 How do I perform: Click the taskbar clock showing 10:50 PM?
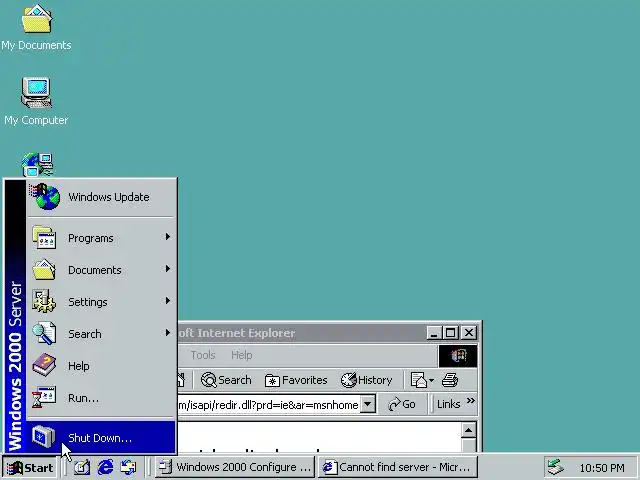click(x=602, y=468)
